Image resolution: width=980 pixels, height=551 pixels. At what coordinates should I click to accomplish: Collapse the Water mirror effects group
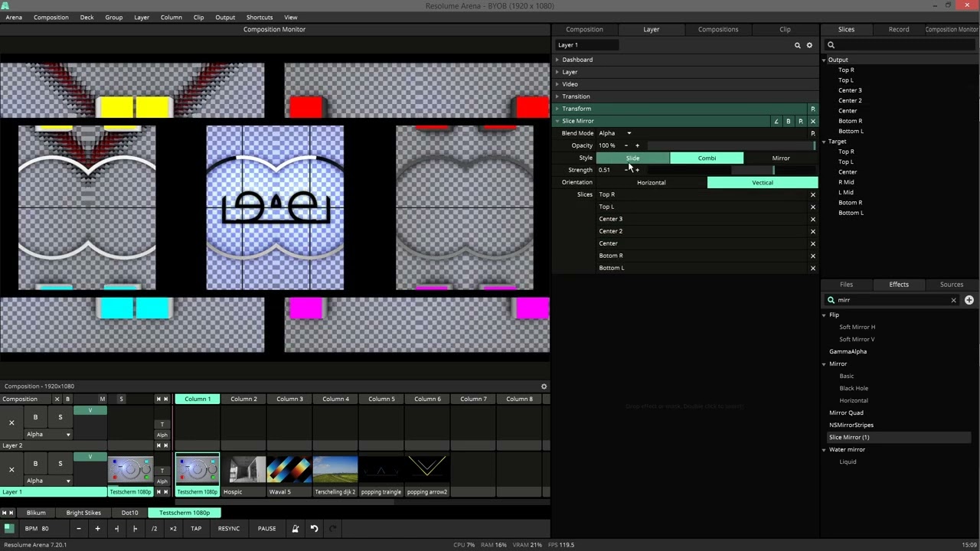click(x=825, y=450)
